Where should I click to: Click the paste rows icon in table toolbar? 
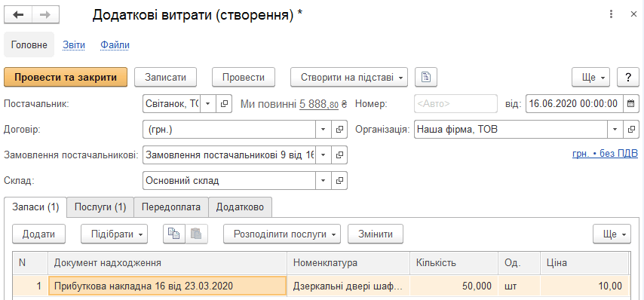(x=197, y=234)
